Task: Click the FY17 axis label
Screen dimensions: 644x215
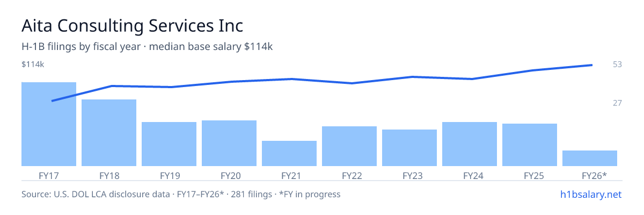Action: tap(49, 175)
